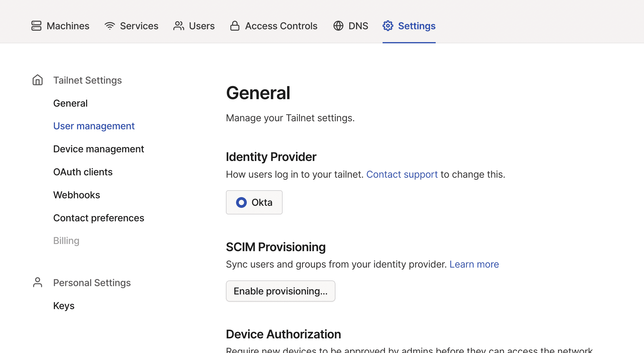This screenshot has height=353, width=644.
Task: Click the Enable provisioning button
Action: 280,291
